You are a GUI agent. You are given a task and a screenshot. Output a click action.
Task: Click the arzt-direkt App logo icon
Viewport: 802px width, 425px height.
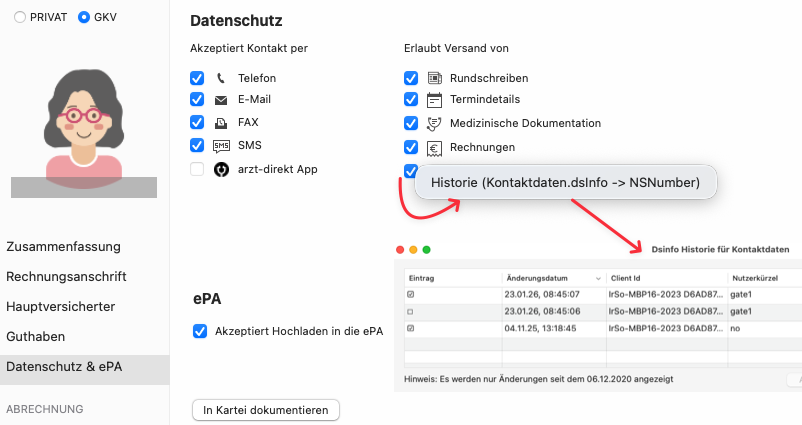pos(221,169)
